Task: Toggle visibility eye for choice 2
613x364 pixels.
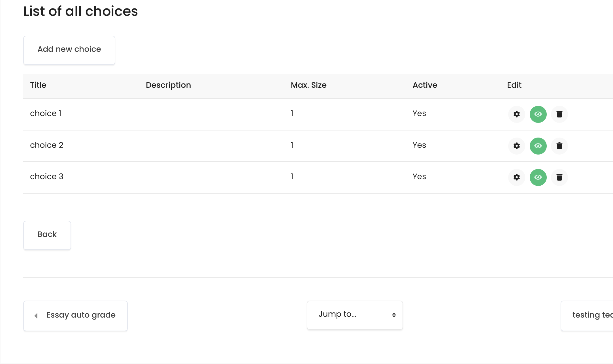Action: [538, 146]
